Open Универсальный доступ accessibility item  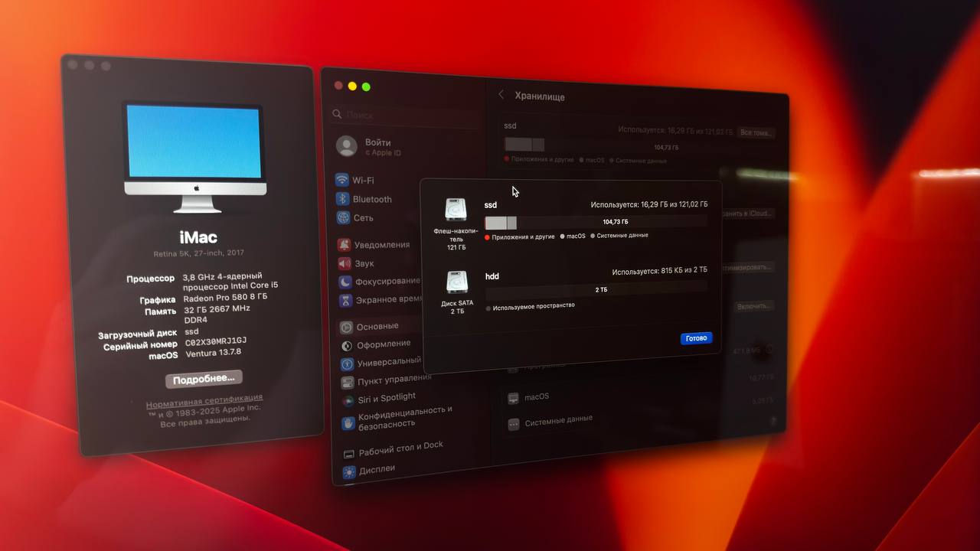tap(381, 362)
